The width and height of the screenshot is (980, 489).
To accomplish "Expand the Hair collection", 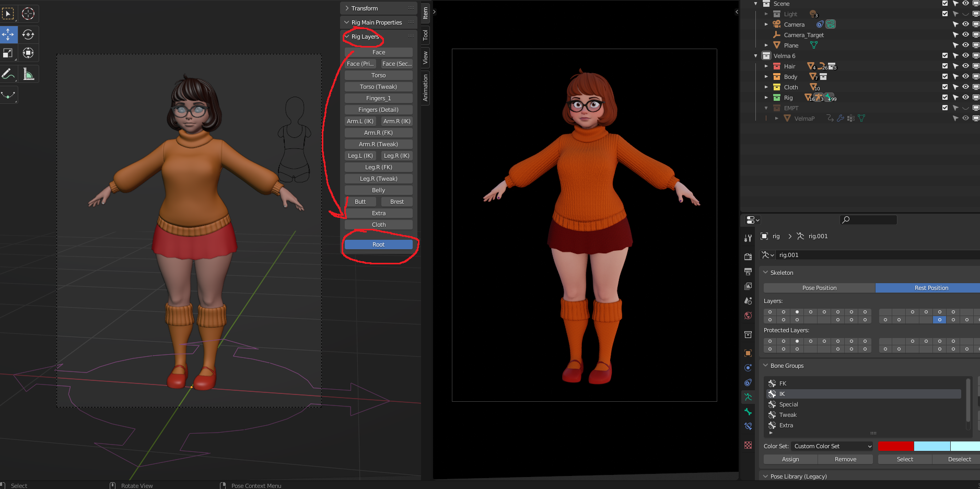I will [766, 66].
